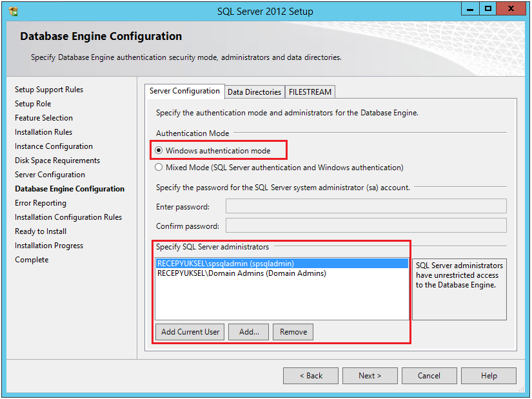
Task: Go back with the < Back button
Action: coord(311,376)
